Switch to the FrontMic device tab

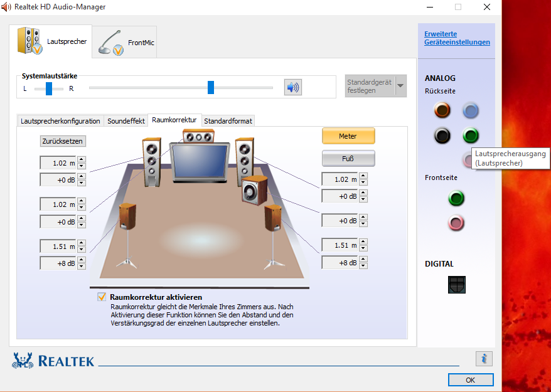click(125, 43)
